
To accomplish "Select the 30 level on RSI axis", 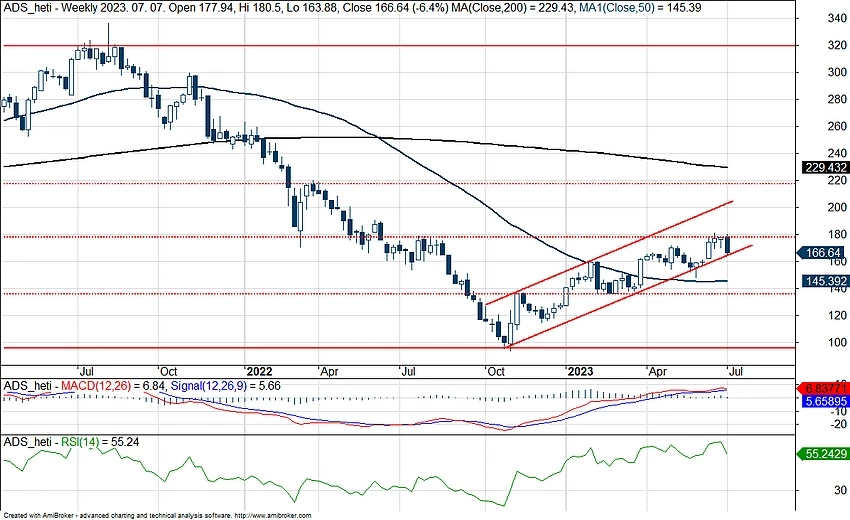I will pyautogui.click(x=812, y=490).
